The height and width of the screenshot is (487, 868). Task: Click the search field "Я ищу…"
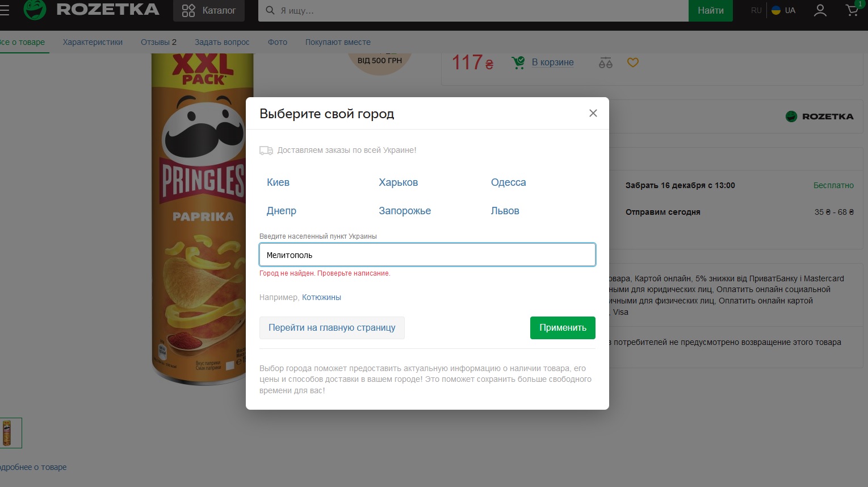(x=473, y=10)
